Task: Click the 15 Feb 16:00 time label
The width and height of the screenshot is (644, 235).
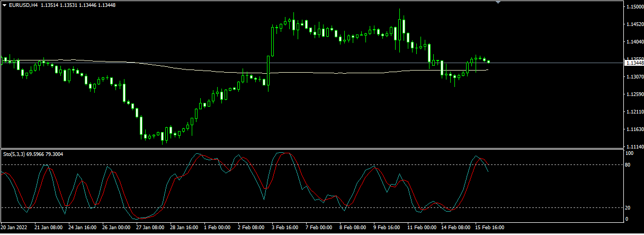Action: pyautogui.click(x=489, y=228)
